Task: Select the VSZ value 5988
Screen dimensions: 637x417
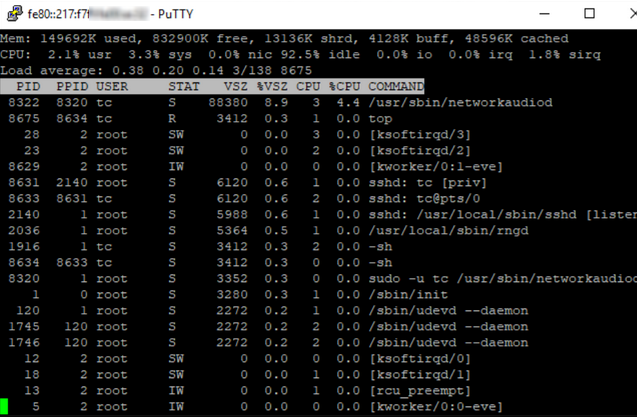Action: [232, 215]
